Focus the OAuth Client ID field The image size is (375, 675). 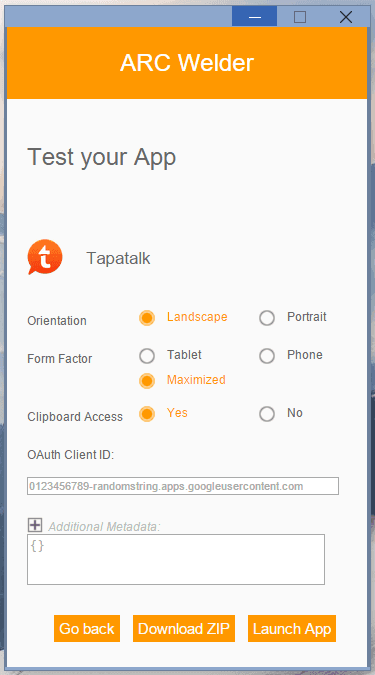(183, 486)
